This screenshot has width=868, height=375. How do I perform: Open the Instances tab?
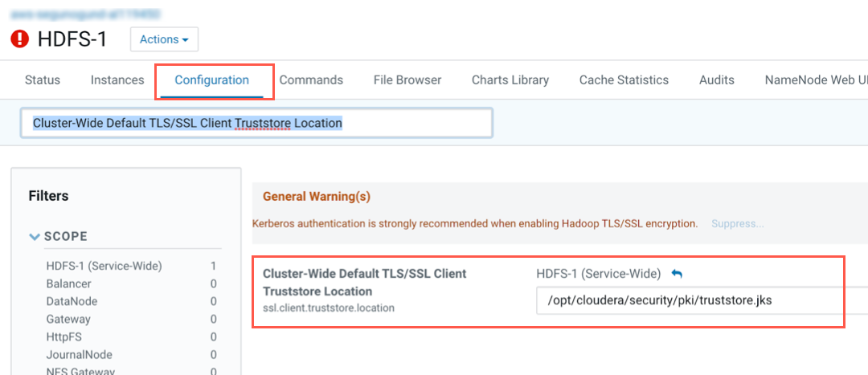click(117, 79)
